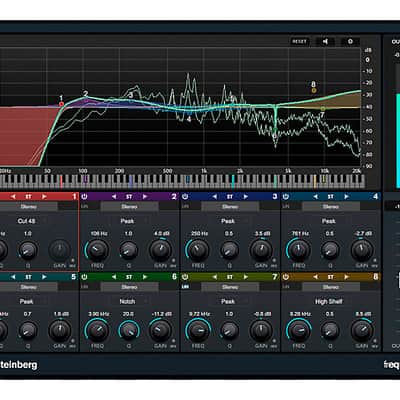Image resolution: width=400 pixels, height=400 pixels.
Task: Open band 2 Peak filter type menu
Action: [127, 221]
